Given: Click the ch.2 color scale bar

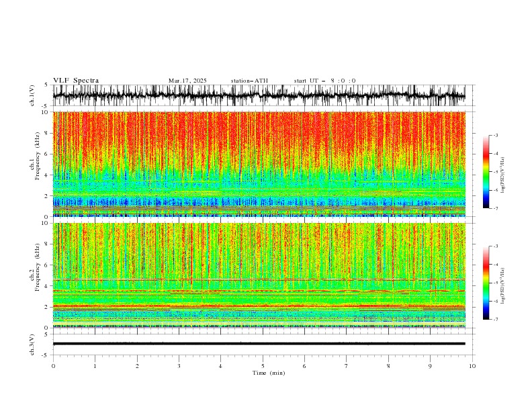Looking at the screenshot, I should click(x=486, y=283).
